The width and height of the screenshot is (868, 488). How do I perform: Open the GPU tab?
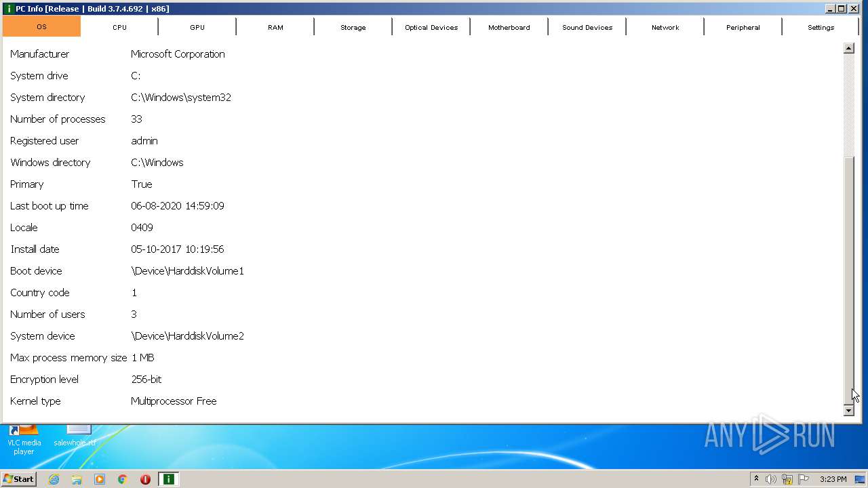(197, 27)
